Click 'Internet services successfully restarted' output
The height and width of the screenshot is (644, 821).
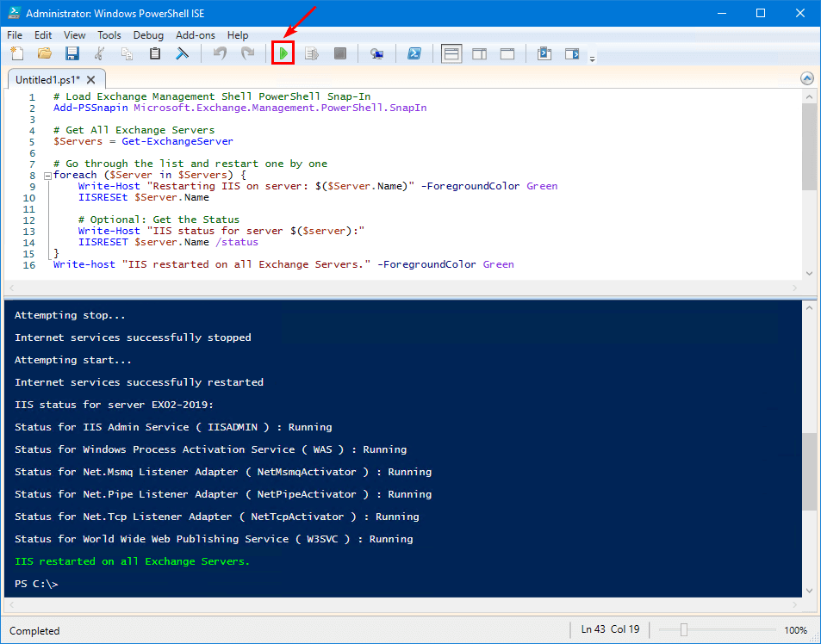click(139, 382)
